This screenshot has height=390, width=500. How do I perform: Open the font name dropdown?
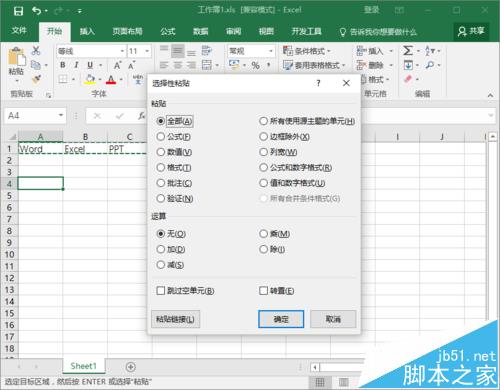point(122,51)
